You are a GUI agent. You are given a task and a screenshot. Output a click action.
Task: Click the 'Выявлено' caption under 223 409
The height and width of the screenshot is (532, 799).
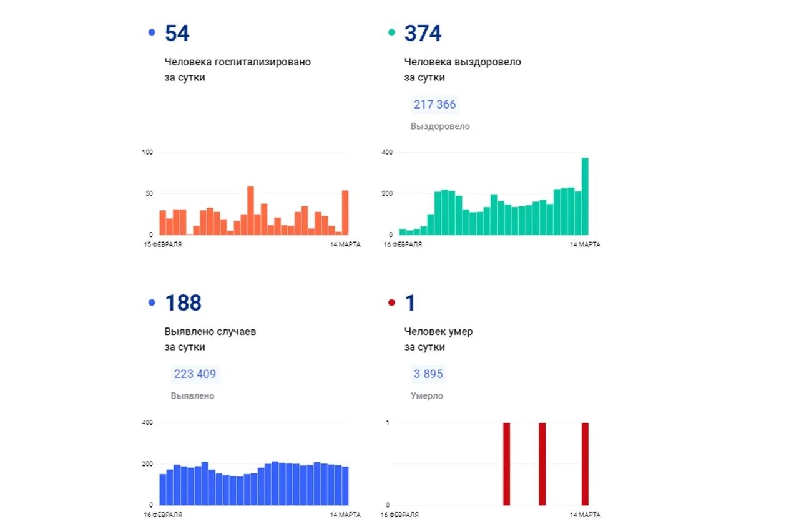pos(192,396)
